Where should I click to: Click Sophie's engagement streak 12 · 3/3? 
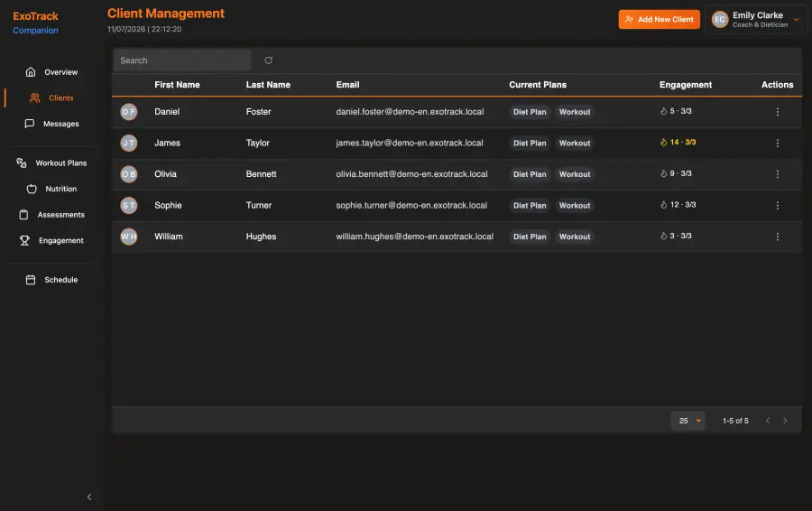pos(678,205)
